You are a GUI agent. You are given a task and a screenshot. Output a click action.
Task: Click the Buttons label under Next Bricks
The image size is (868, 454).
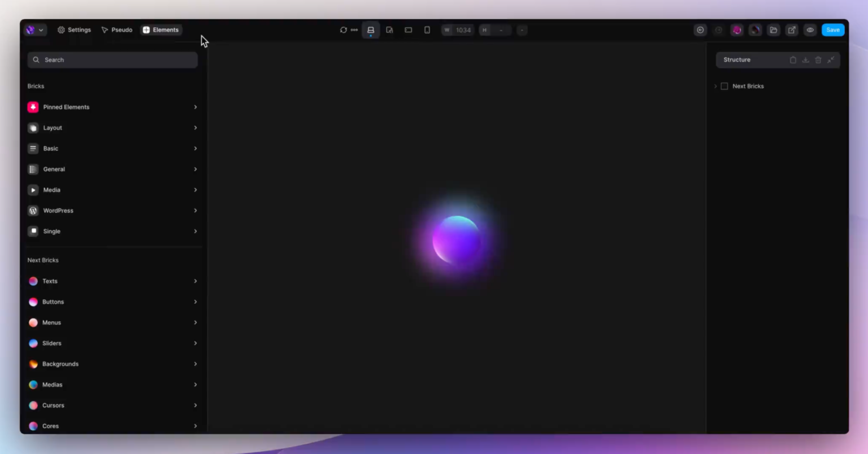pyautogui.click(x=53, y=302)
